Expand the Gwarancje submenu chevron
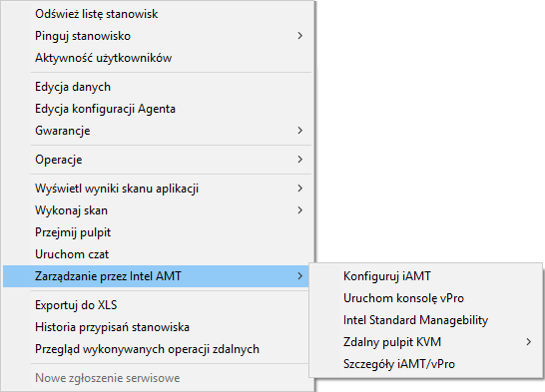The width and height of the screenshot is (545, 392). (x=300, y=131)
